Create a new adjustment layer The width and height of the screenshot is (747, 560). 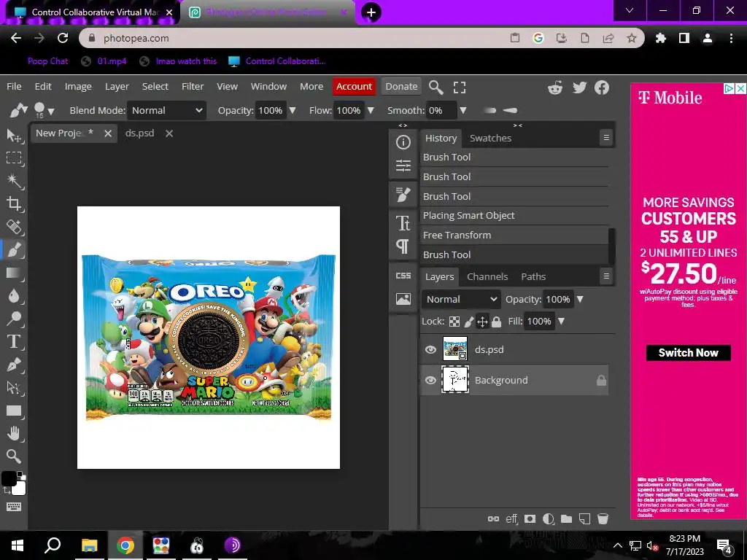coord(548,518)
